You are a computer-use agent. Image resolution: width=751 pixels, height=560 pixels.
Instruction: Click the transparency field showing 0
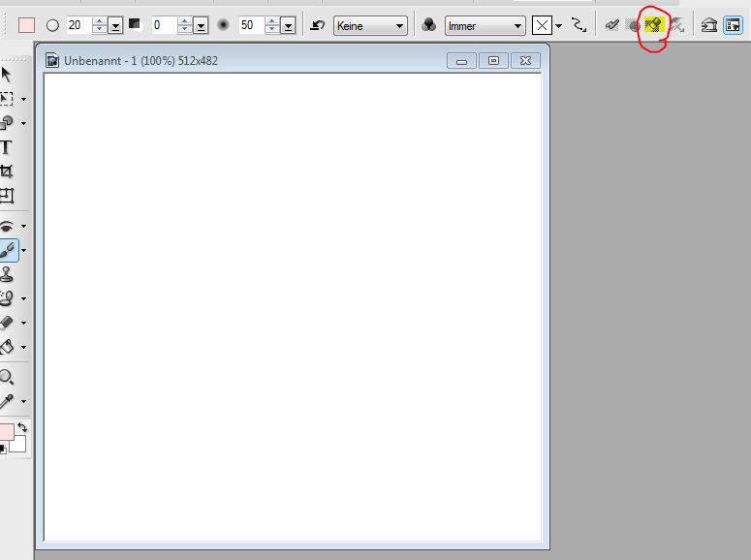164,25
